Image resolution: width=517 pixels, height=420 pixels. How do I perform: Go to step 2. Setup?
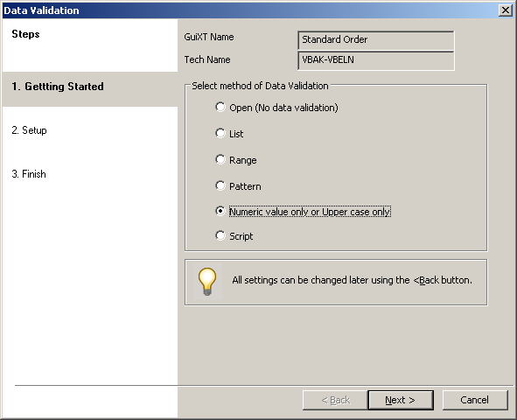[x=30, y=130]
